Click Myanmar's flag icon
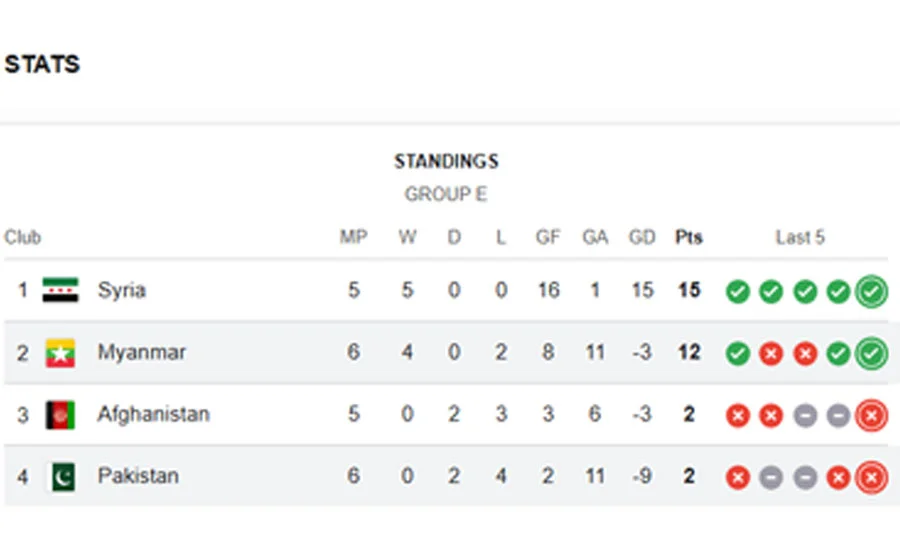This screenshot has height=540, width=900. pos(60,353)
